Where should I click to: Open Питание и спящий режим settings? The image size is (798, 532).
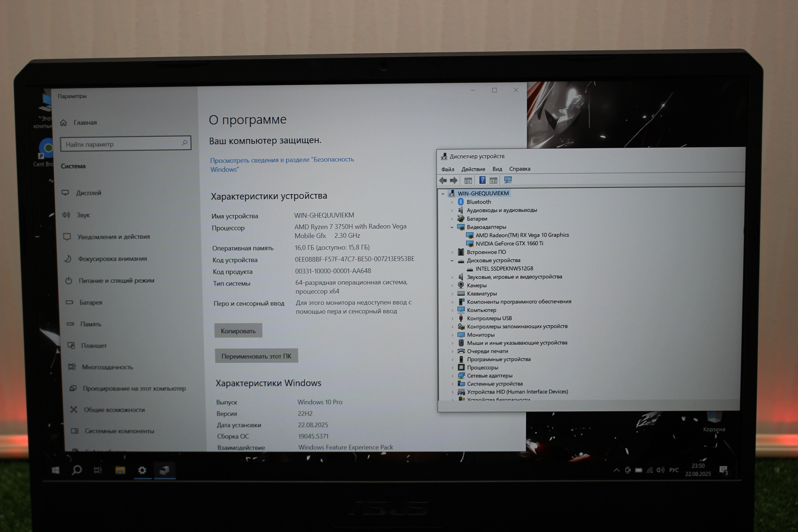[x=116, y=280]
